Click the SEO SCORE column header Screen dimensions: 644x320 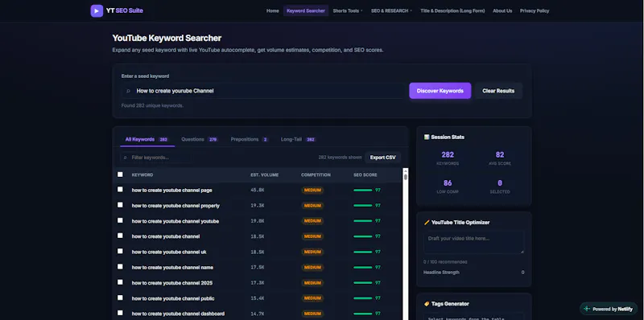365,174
